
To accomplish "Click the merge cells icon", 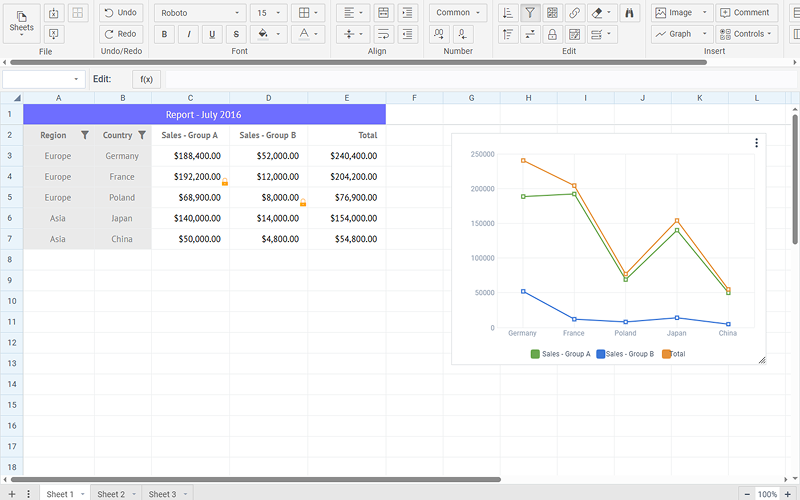I will [384, 13].
